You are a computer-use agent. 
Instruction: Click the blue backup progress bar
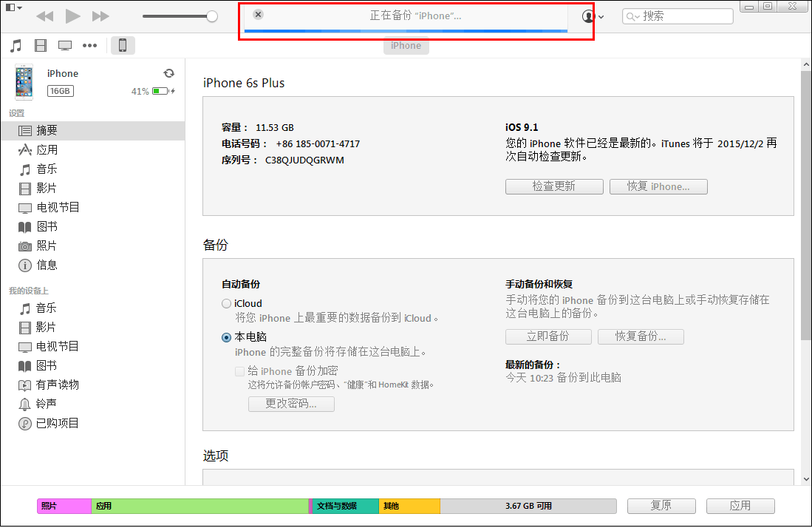[406, 31]
